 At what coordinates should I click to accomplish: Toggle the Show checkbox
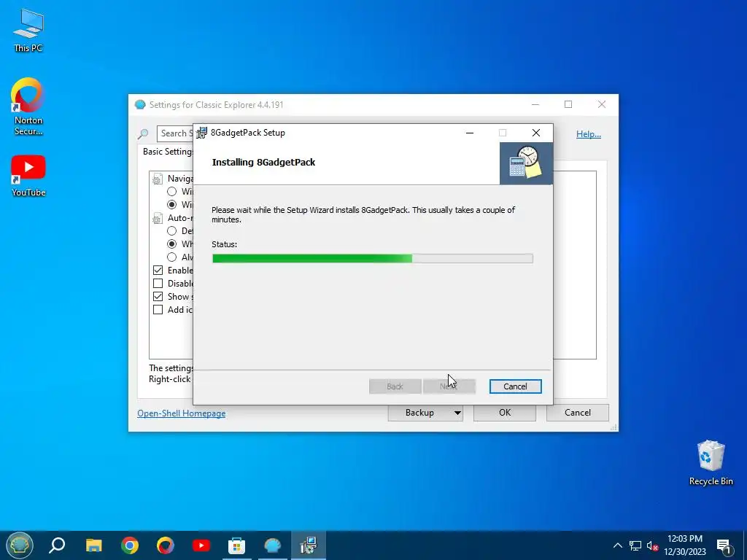coord(158,296)
